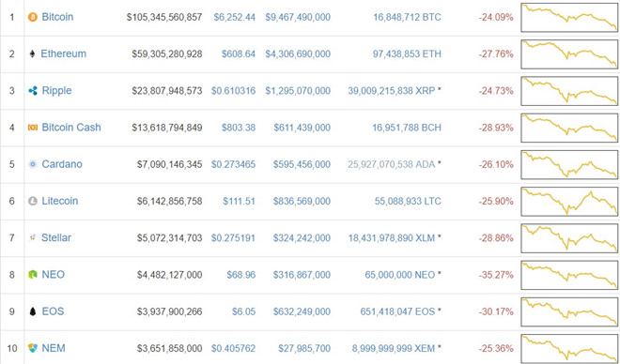This screenshot has width=620, height=364.
Task: Open Bitcoin price $6,252.44 link
Action: pos(235,17)
